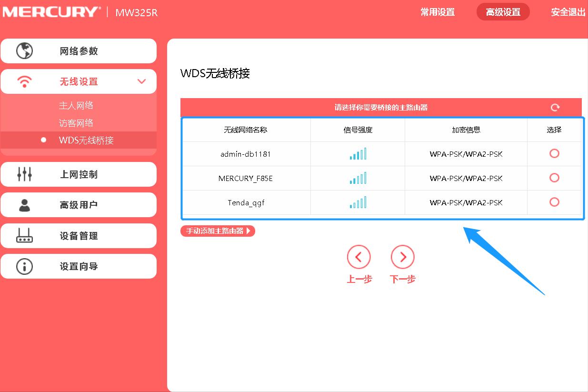Collapse the 无线设置 section chevron
The image size is (588, 392).
pyautogui.click(x=141, y=81)
